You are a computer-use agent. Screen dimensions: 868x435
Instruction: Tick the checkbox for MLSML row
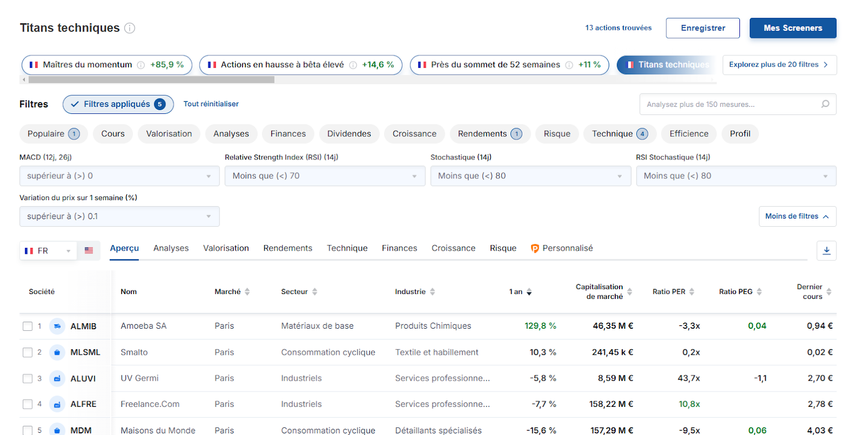coord(28,353)
